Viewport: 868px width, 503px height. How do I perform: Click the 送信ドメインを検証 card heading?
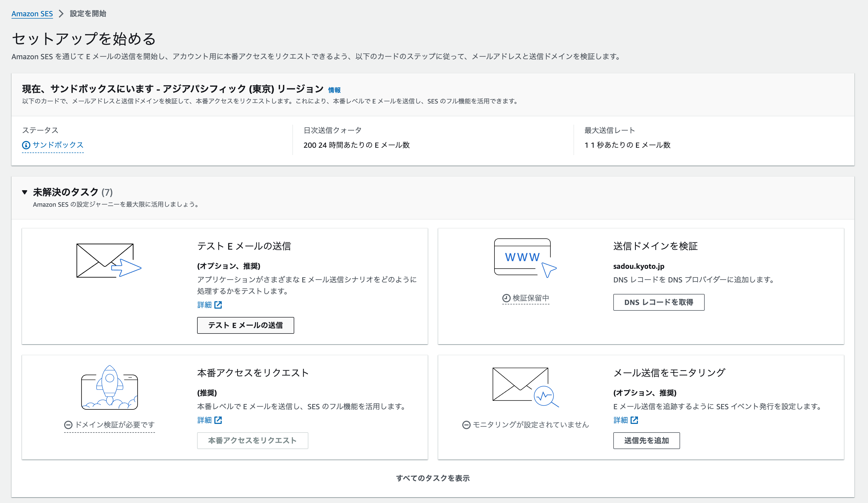click(x=655, y=246)
